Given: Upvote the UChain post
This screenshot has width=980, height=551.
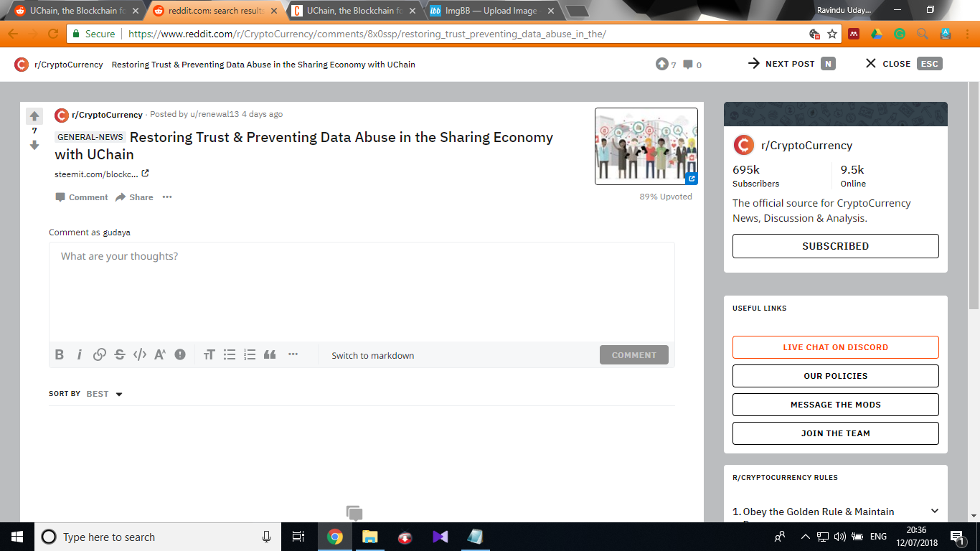Looking at the screenshot, I should pyautogui.click(x=34, y=116).
